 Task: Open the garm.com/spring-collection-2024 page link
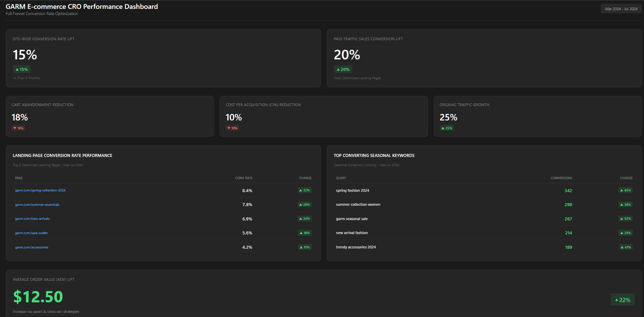coord(40,190)
